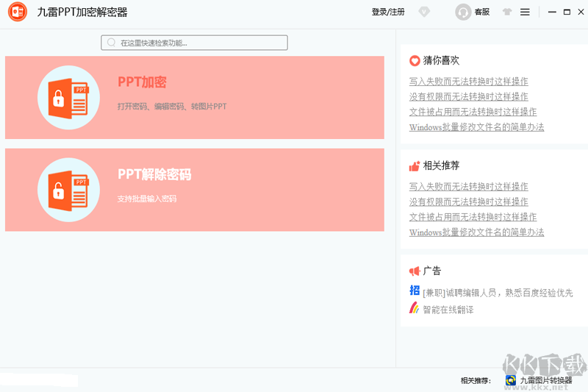Open the PPT加密 locked file icon
This screenshot has width=588, height=392.
pos(68,98)
